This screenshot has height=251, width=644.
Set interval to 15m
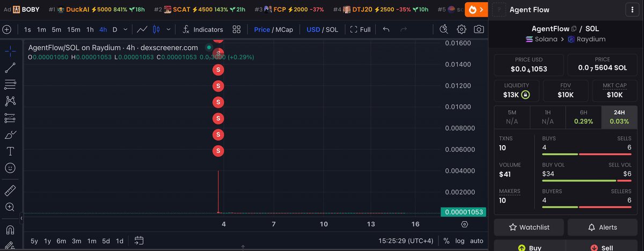(74, 30)
